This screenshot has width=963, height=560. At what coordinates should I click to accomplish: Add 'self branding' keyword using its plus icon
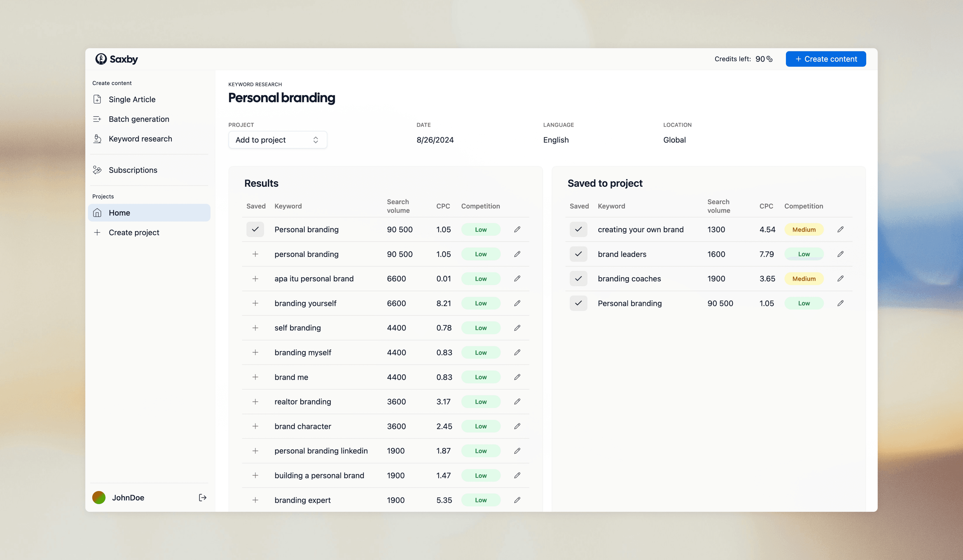point(255,327)
